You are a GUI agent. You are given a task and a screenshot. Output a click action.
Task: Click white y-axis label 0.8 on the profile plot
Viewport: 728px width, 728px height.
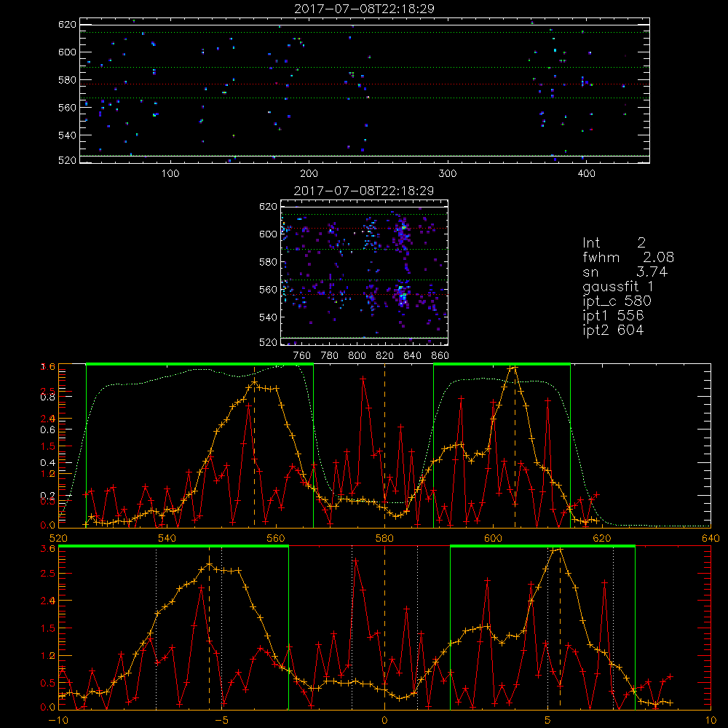coord(47,397)
